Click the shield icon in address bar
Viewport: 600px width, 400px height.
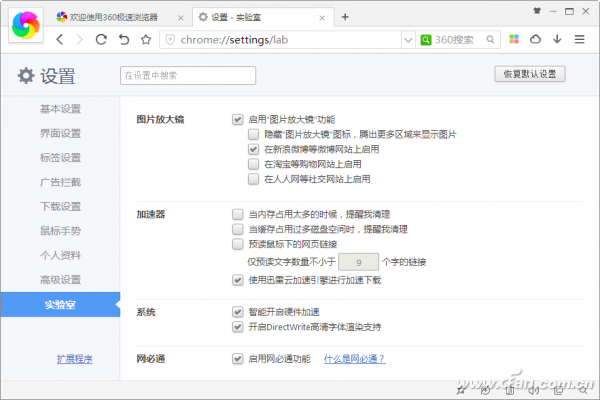(x=170, y=40)
